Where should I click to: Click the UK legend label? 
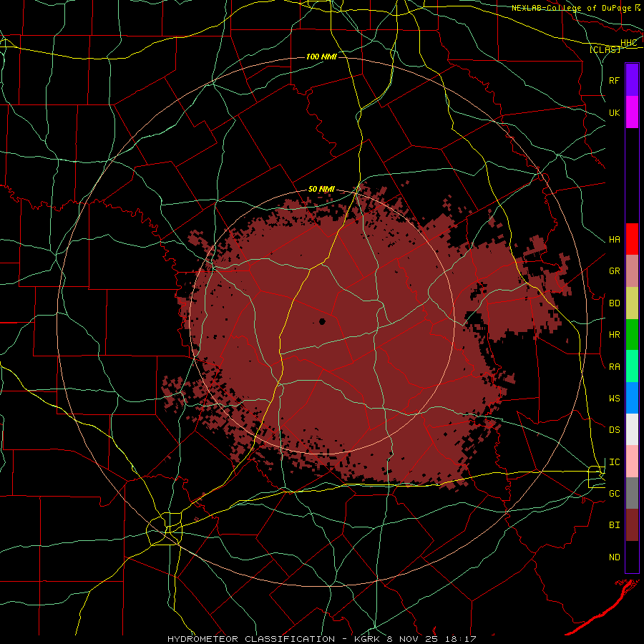pos(614,112)
